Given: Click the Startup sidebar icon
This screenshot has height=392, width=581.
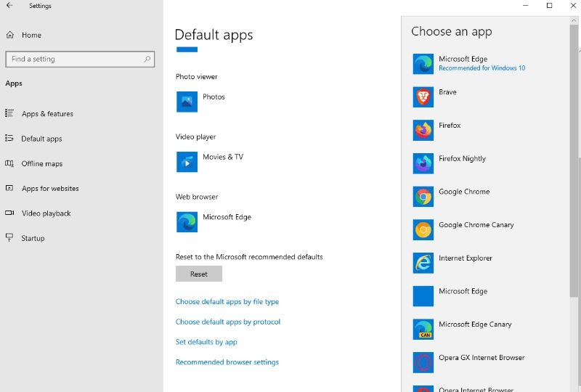Looking at the screenshot, I should point(9,237).
